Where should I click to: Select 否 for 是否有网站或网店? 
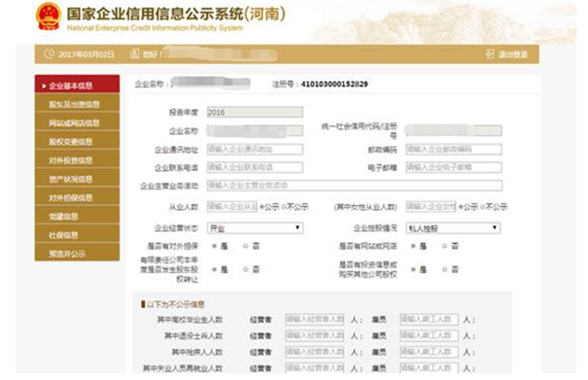[x=444, y=246]
